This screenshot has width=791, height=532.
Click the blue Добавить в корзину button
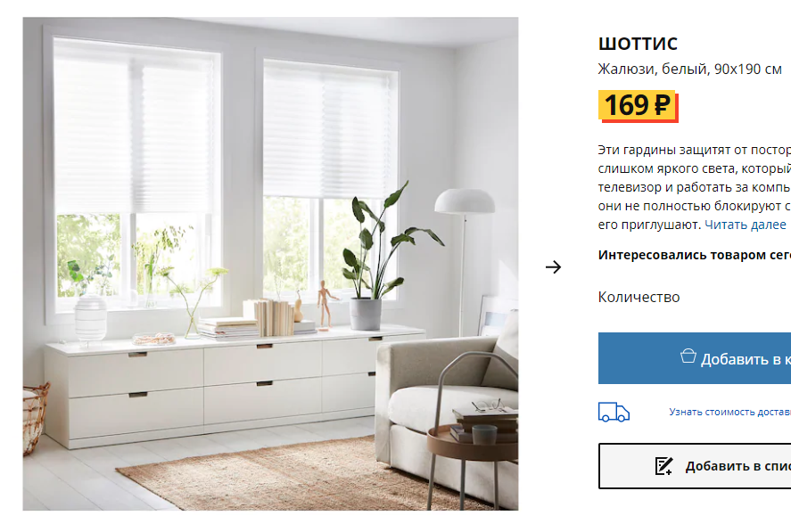[x=695, y=358]
